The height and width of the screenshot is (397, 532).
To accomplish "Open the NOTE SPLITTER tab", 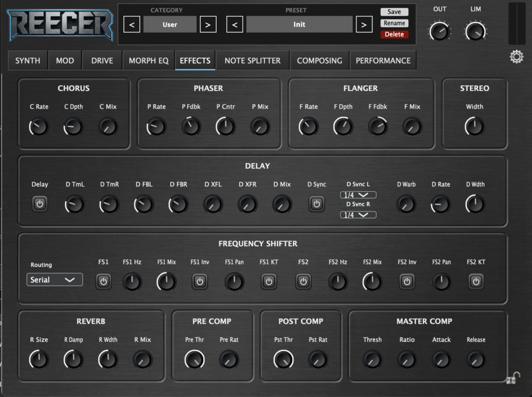I will click(x=252, y=60).
